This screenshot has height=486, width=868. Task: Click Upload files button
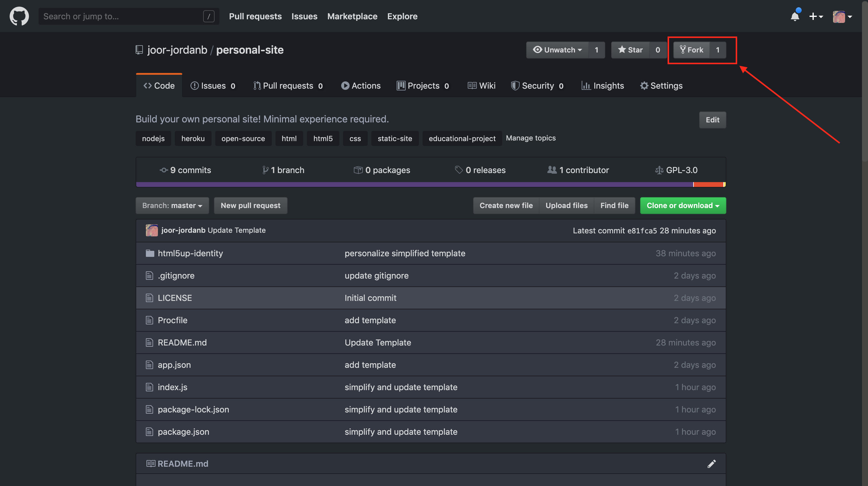[566, 206]
